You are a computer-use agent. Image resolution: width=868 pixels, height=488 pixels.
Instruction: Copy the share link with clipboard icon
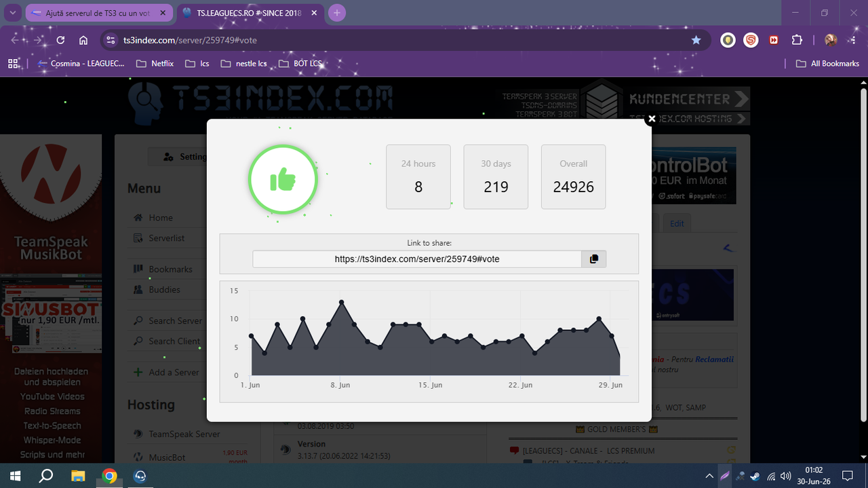(594, 259)
